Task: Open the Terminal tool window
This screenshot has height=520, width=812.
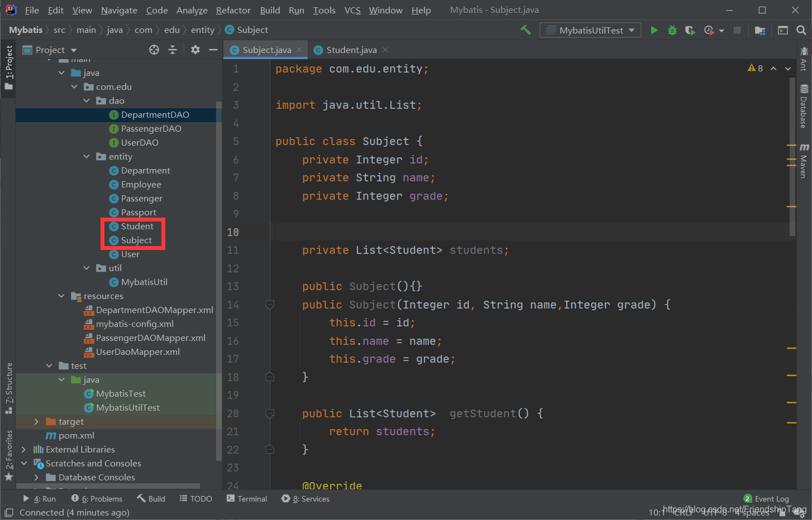Action: [x=247, y=499]
